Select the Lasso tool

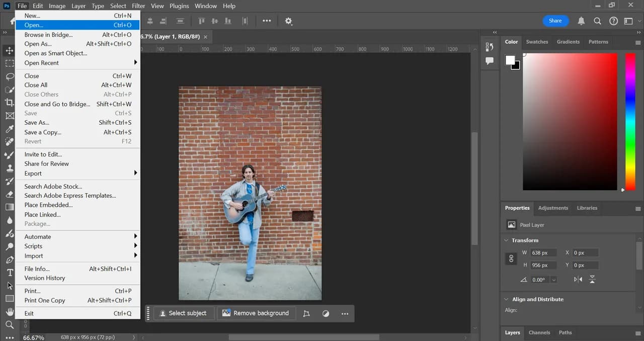coord(10,76)
